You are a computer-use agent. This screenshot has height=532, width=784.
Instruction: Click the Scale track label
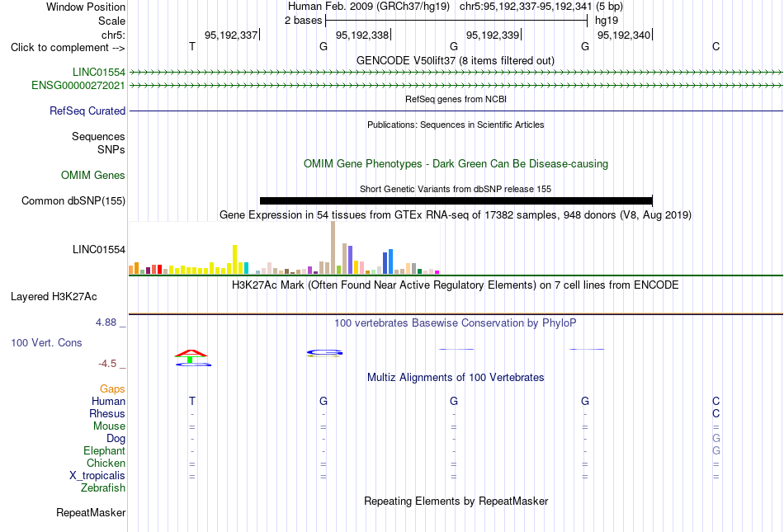click(x=111, y=21)
